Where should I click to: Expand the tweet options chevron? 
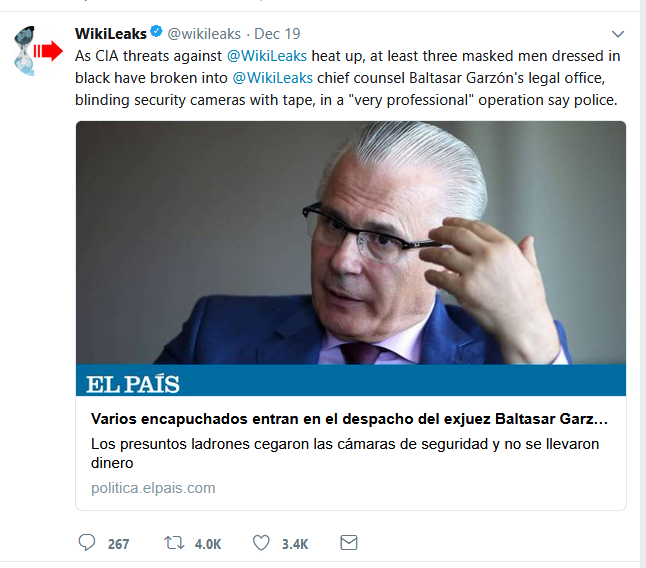618,34
